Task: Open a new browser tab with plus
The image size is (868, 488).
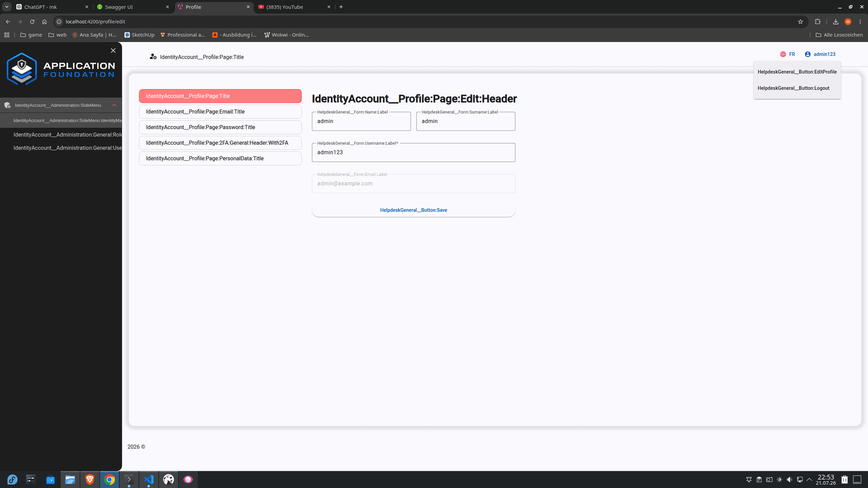Action: (x=341, y=7)
